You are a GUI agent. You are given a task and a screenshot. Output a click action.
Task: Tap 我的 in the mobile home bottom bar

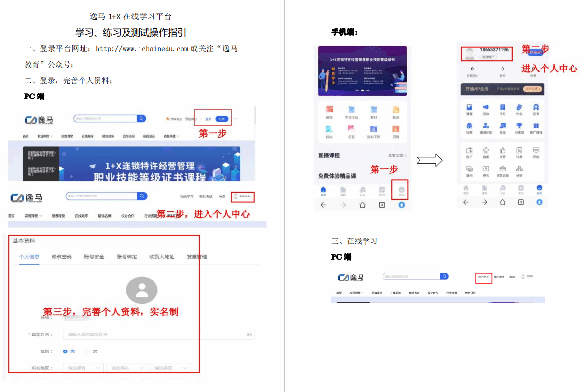pyautogui.click(x=402, y=191)
